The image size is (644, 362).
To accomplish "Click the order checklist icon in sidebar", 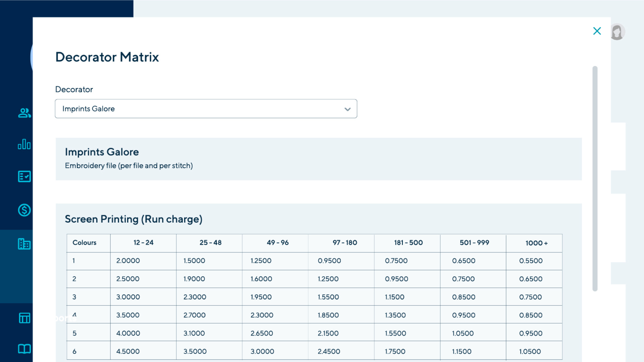I will click(x=24, y=177).
